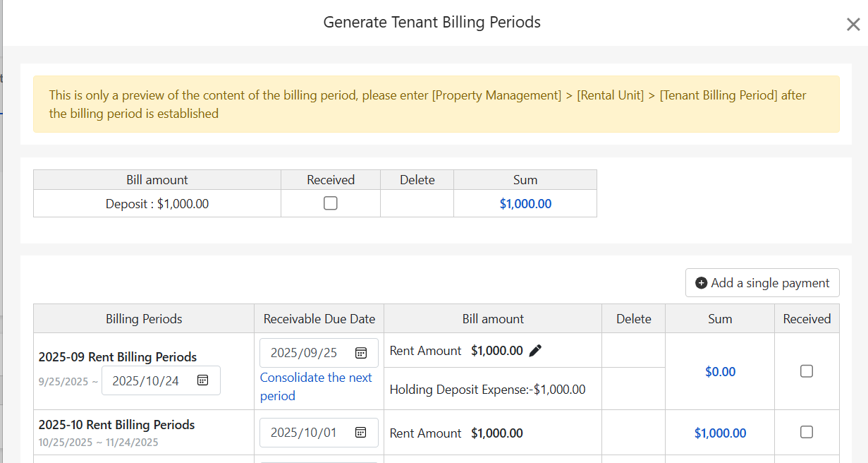Click plus icon in Add a single payment
This screenshot has height=463, width=868.
coord(701,283)
